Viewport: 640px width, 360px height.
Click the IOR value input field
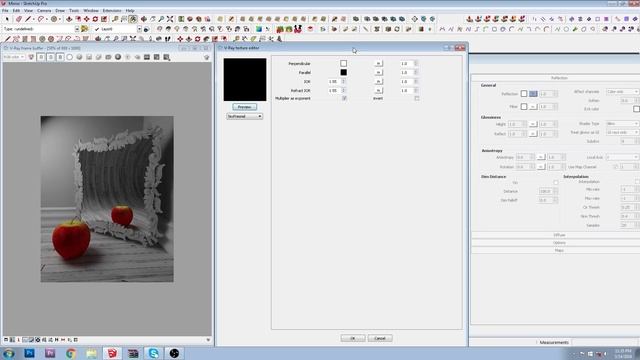[x=334, y=82]
